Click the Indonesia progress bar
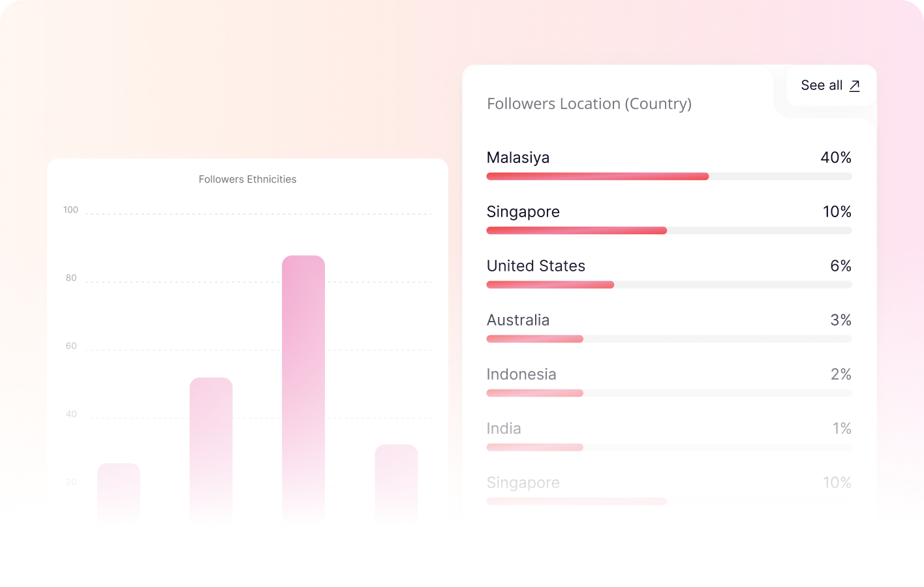 pyautogui.click(x=669, y=393)
